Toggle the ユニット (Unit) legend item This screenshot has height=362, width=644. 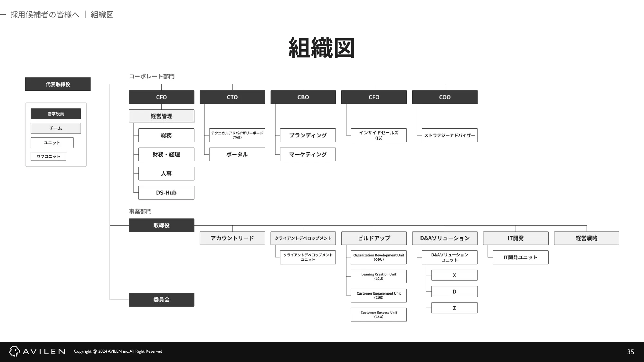coord(52,142)
